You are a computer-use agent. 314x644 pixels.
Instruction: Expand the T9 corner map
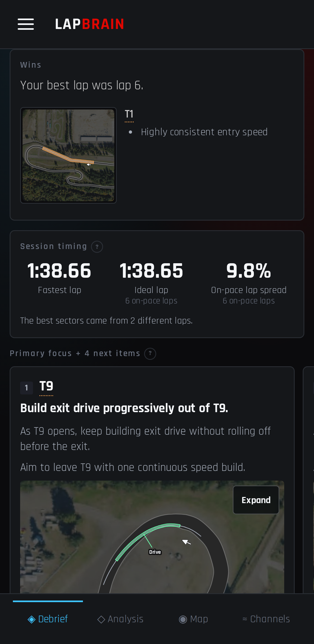click(x=256, y=500)
